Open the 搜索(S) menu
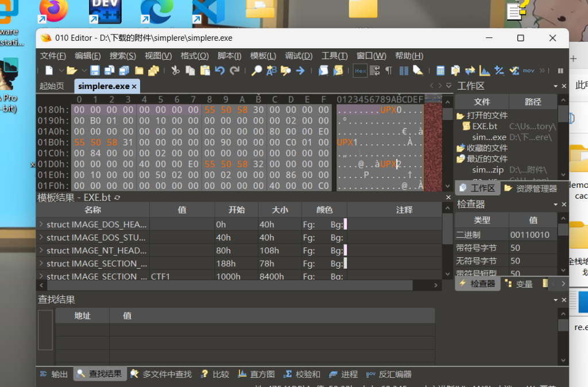Viewport: 588px width, 387px height. pyautogui.click(x=123, y=56)
